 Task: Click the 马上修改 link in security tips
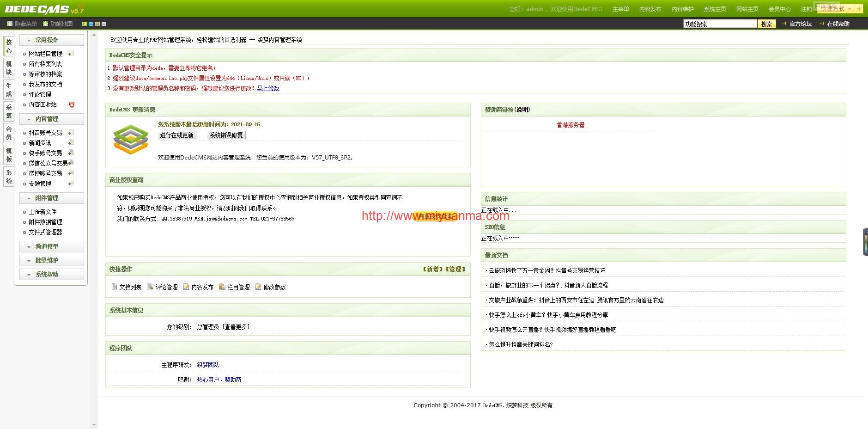[x=268, y=88]
